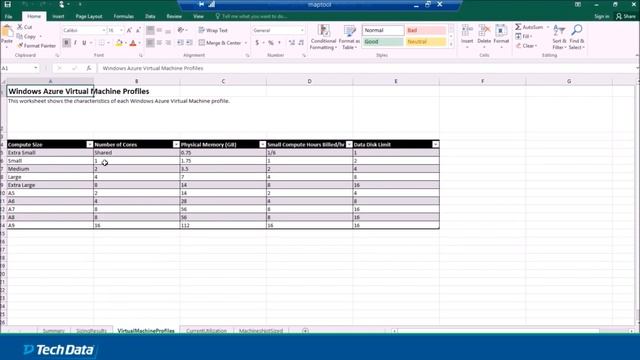Toggle Italic formatting
The width and height of the screenshot is (640, 360).
coord(76,43)
